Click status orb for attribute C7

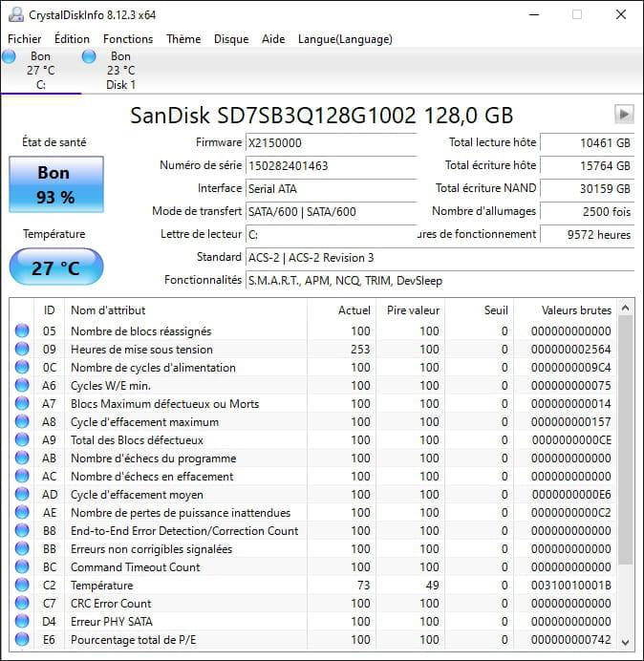22,603
